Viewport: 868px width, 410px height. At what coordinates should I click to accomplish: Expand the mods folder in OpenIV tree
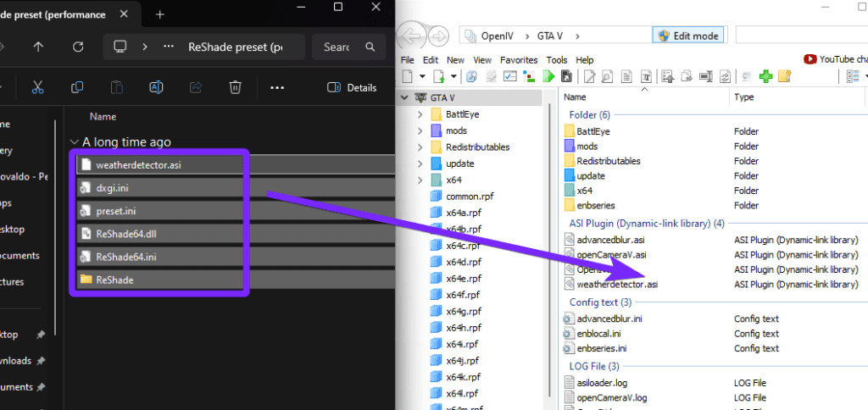(x=420, y=131)
